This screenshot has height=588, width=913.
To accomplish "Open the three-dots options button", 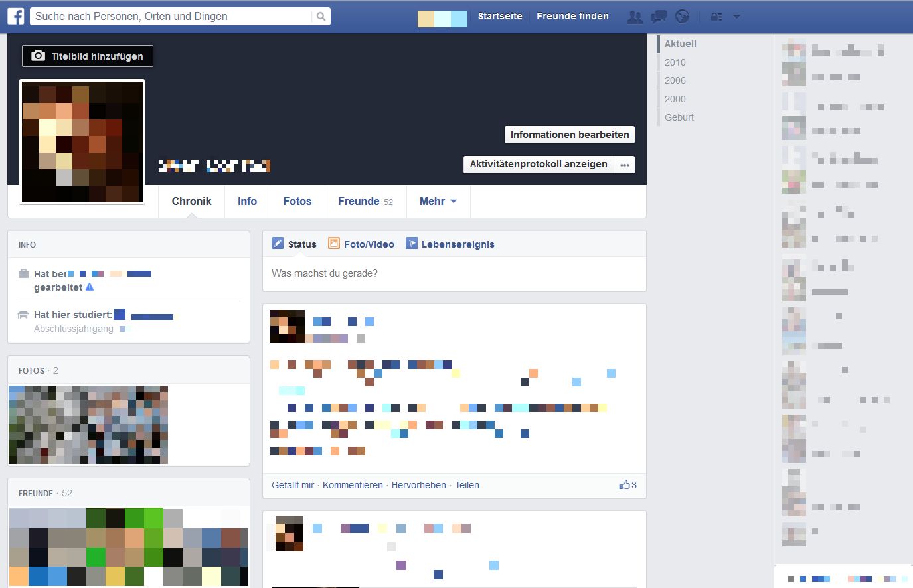I will coord(624,165).
